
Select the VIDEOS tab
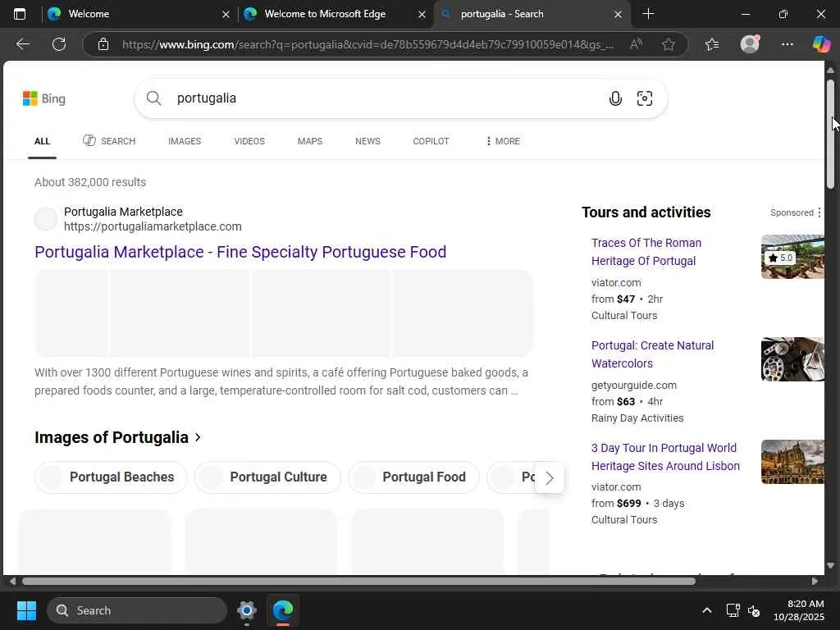tap(249, 141)
